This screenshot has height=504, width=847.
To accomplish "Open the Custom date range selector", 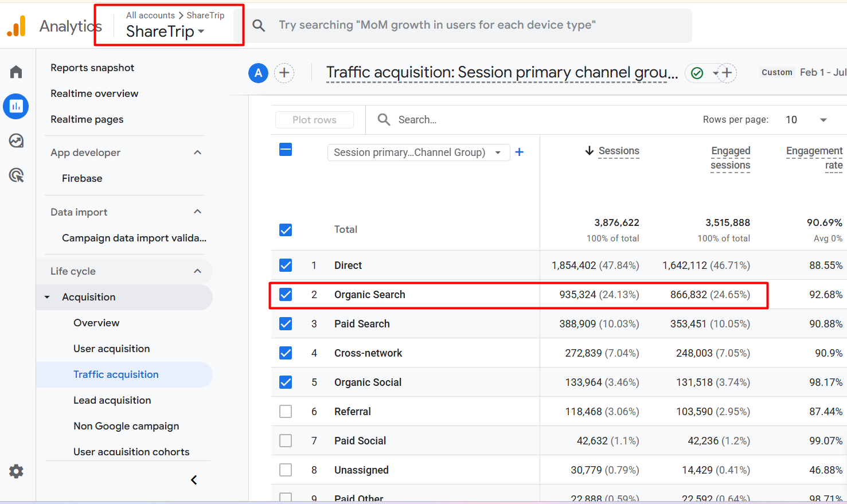I will coord(803,72).
